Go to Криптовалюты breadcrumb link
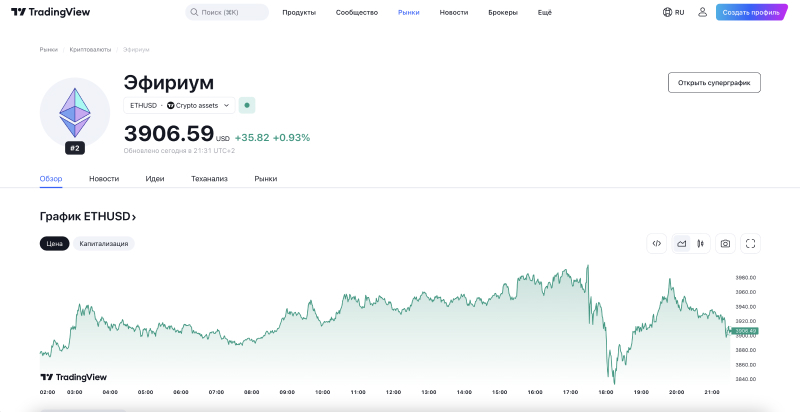Image resolution: width=800 pixels, height=412 pixels. coord(90,49)
